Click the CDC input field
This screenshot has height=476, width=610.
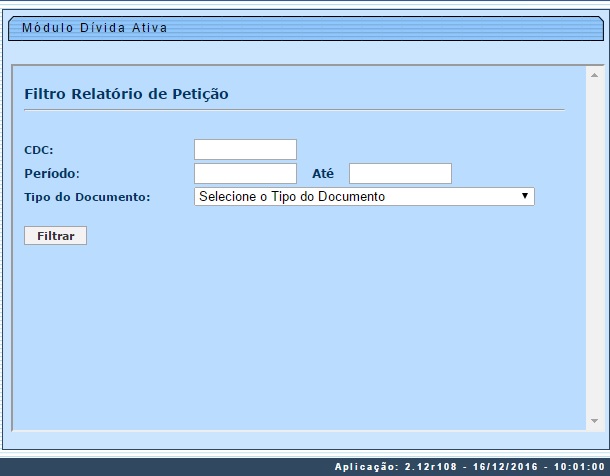pos(245,150)
